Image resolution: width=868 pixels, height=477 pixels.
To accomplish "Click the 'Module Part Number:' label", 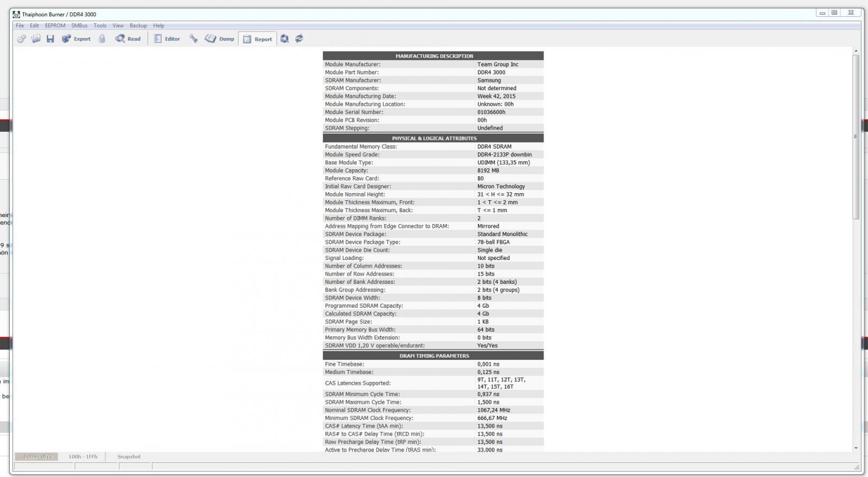I will click(352, 72).
